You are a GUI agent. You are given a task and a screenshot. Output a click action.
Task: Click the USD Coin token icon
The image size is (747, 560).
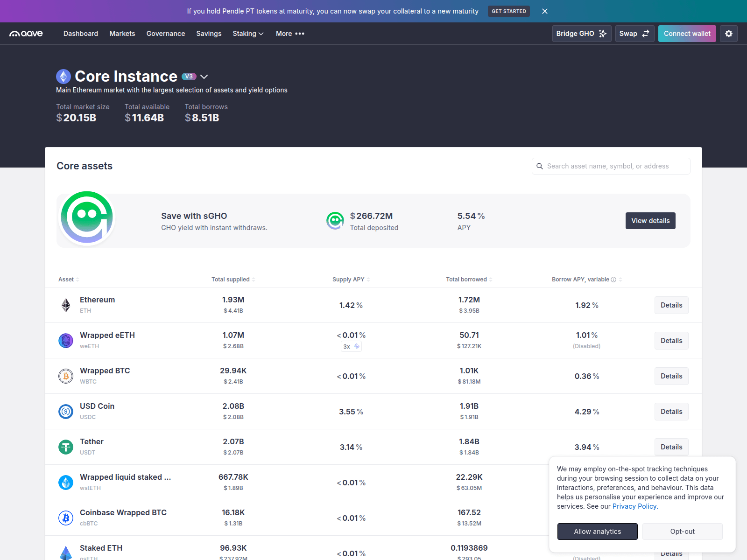[66, 412]
